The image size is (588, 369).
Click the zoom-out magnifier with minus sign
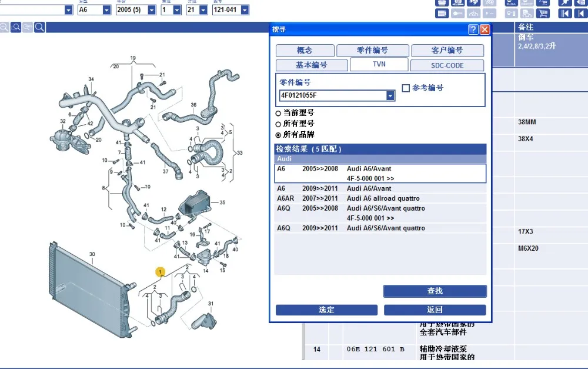pyautogui.click(x=4, y=27)
